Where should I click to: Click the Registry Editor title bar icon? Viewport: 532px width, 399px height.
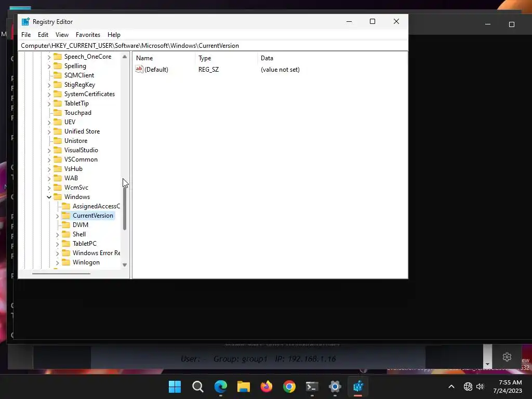click(25, 22)
